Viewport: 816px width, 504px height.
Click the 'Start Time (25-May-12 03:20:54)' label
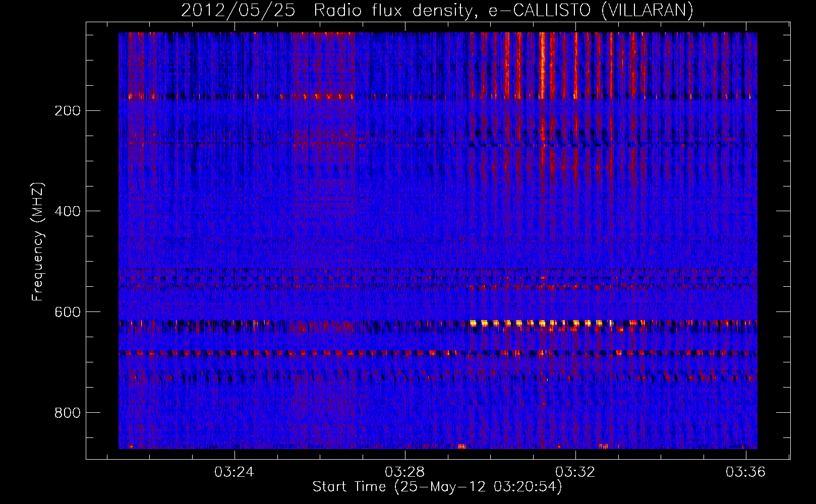[x=437, y=487]
